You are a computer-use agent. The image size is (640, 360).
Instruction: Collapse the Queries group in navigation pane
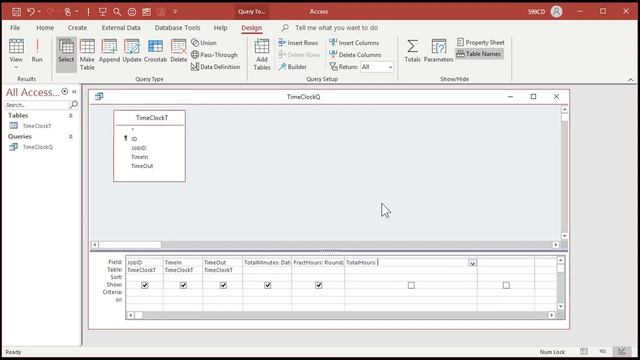pos(71,137)
